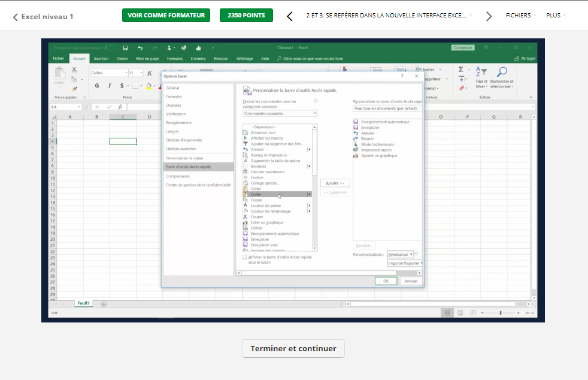
Task: Click the zoom slider in status bar
Action: tap(501, 313)
